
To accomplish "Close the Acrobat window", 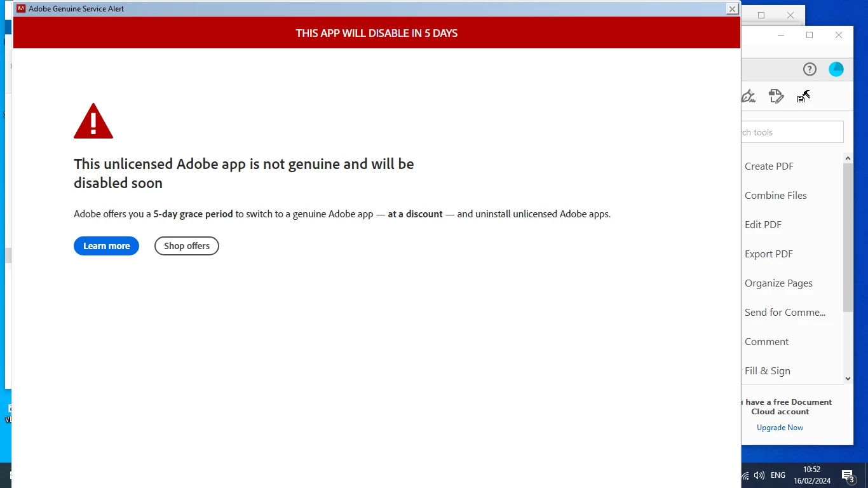I will (x=839, y=35).
